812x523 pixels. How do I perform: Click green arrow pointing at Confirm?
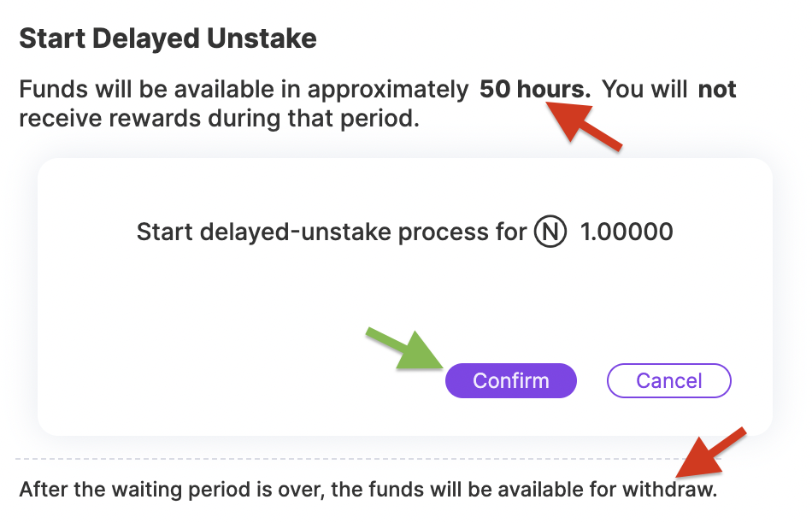tap(404, 350)
